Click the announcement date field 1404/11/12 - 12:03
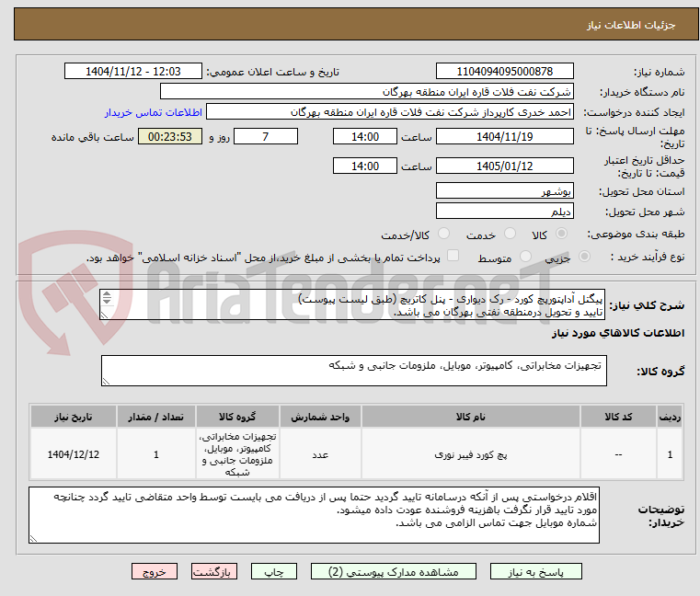The width and height of the screenshot is (700, 596). (x=133, y=72)
